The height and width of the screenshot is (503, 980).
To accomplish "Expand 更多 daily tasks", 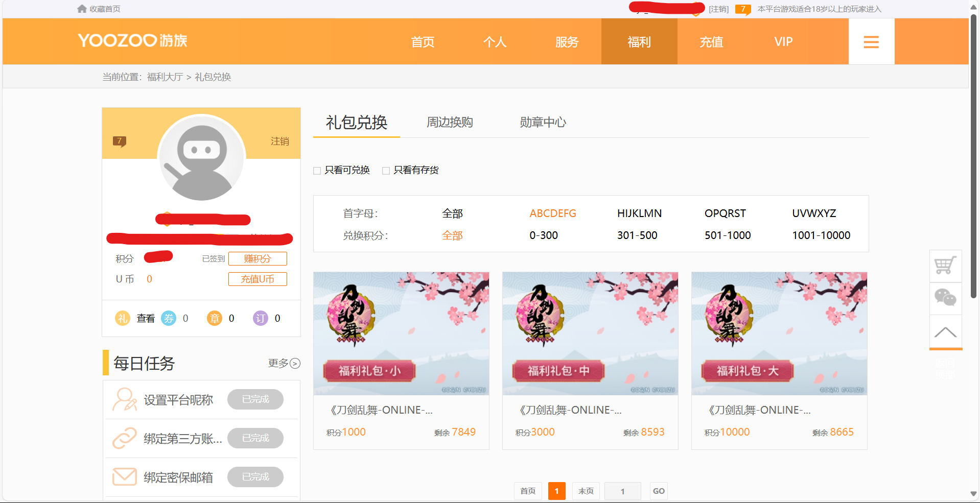I will pyautogui.click(x=284, y=363).
